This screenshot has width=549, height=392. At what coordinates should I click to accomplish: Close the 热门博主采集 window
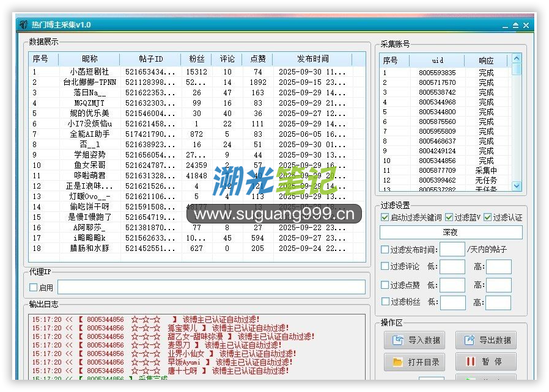(x=526, y=25)
